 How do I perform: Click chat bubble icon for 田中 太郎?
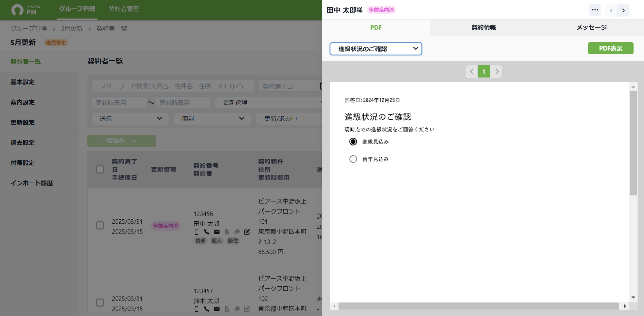[x=237, y=232]
